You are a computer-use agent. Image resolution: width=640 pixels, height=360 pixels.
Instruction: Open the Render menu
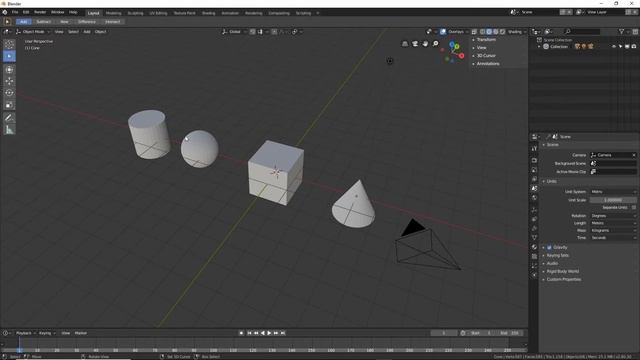(x=40, y=12)
